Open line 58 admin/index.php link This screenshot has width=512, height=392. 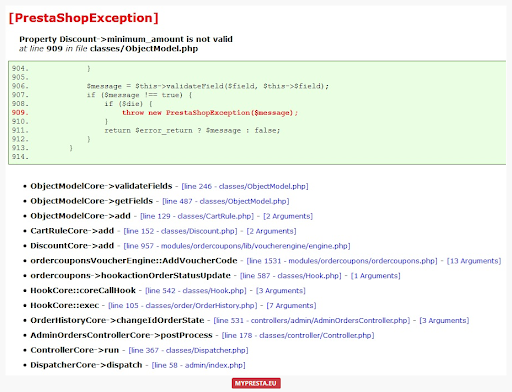point(198,365)
